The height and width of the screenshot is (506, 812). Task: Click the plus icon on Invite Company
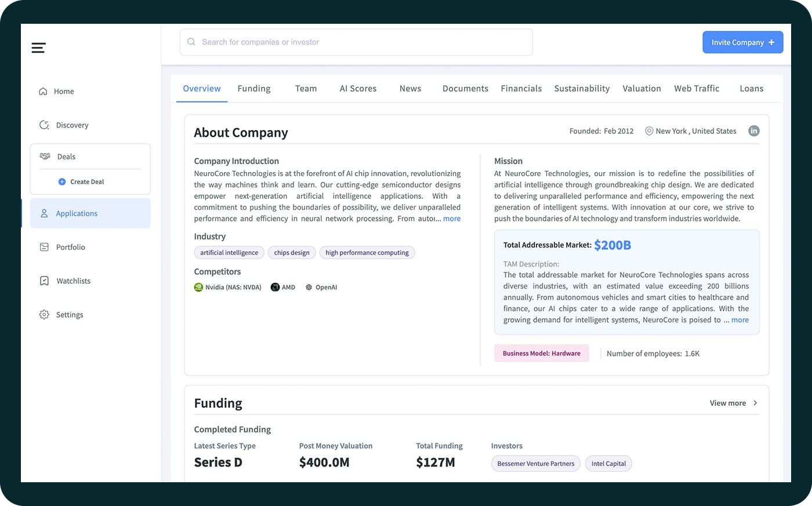point(771,42)
